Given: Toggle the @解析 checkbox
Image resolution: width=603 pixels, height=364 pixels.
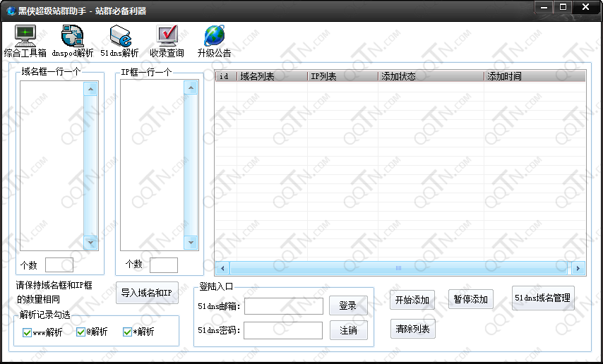Looking at the screenshot, I should pos(81,333).
